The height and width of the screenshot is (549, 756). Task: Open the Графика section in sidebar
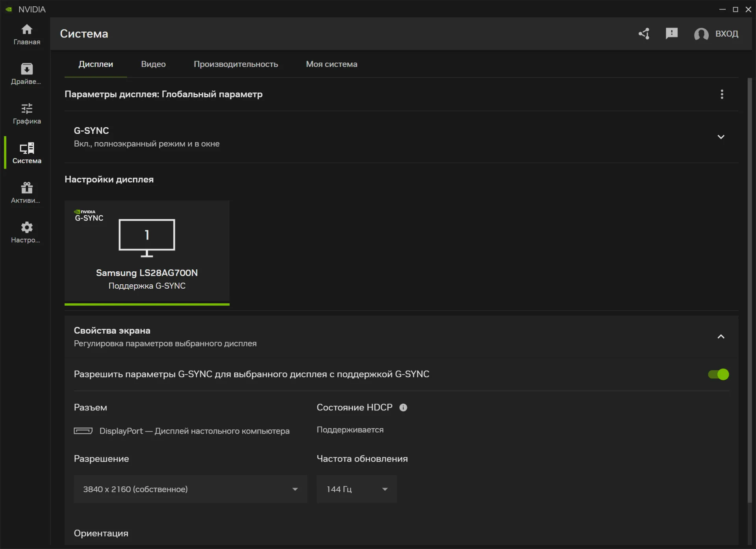coord(27,113)
